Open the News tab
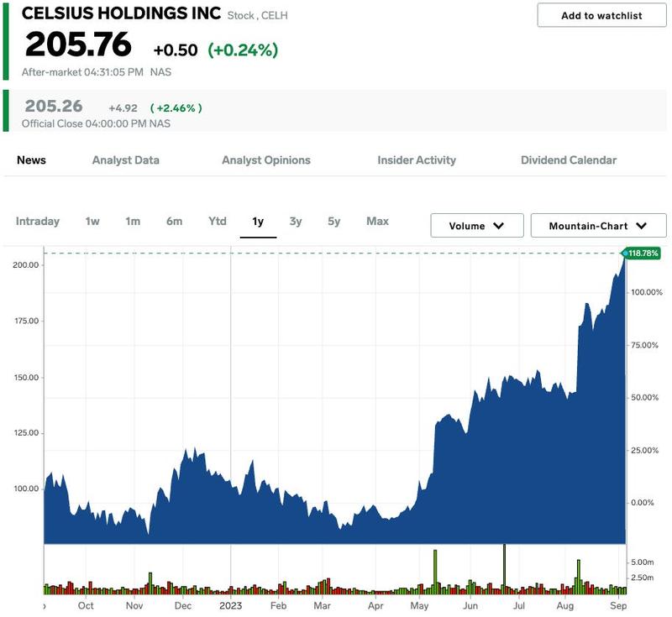Image resolution: width=672 pixels, height=617 pixels. 31,160
